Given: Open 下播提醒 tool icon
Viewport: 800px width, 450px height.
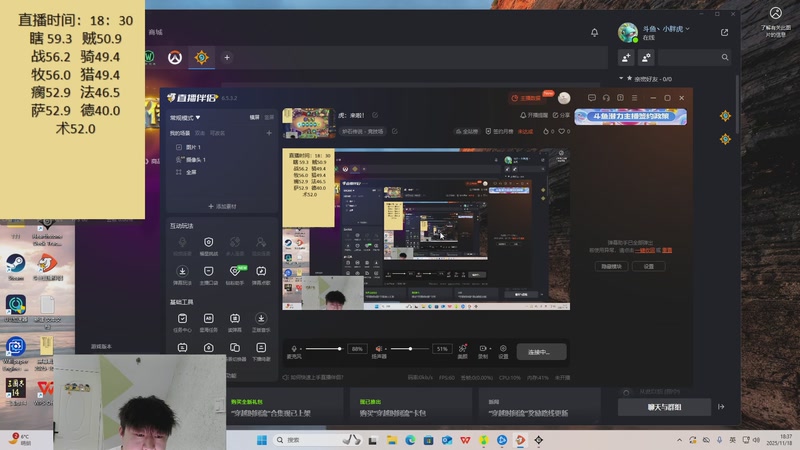Looking at the screenshot, I should click(x=261, y=347).
